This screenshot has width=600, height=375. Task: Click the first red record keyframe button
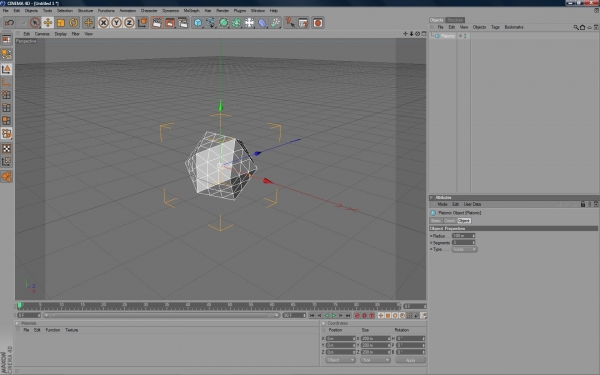tap(357, 316)
